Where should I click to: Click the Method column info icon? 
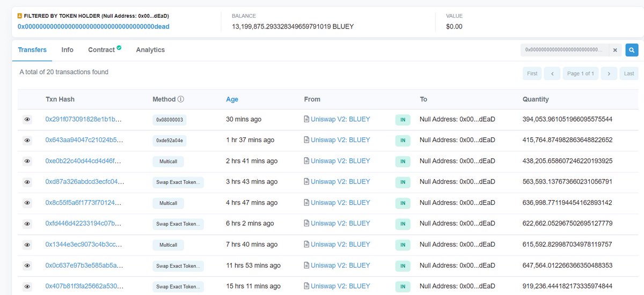click(181, 99)
